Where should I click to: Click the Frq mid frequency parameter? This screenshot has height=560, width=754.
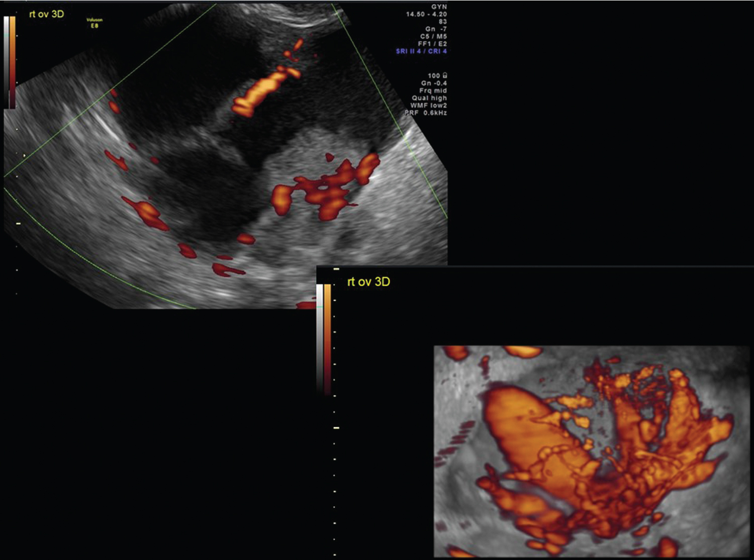pos(433,90)
